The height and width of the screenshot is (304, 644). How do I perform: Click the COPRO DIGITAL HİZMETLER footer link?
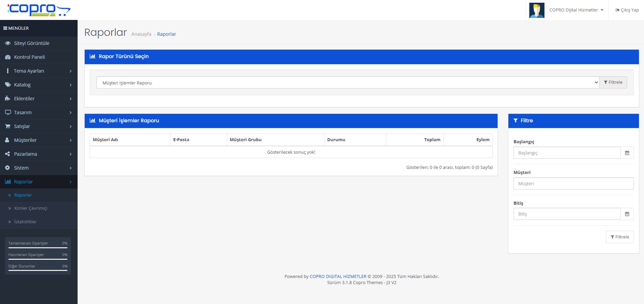(x=338, y=277)
